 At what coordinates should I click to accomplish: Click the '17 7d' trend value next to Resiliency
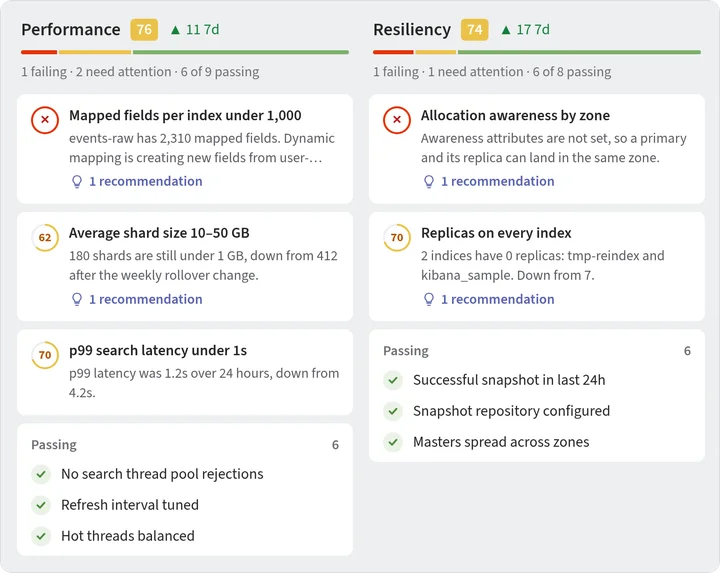click(533, 30)
